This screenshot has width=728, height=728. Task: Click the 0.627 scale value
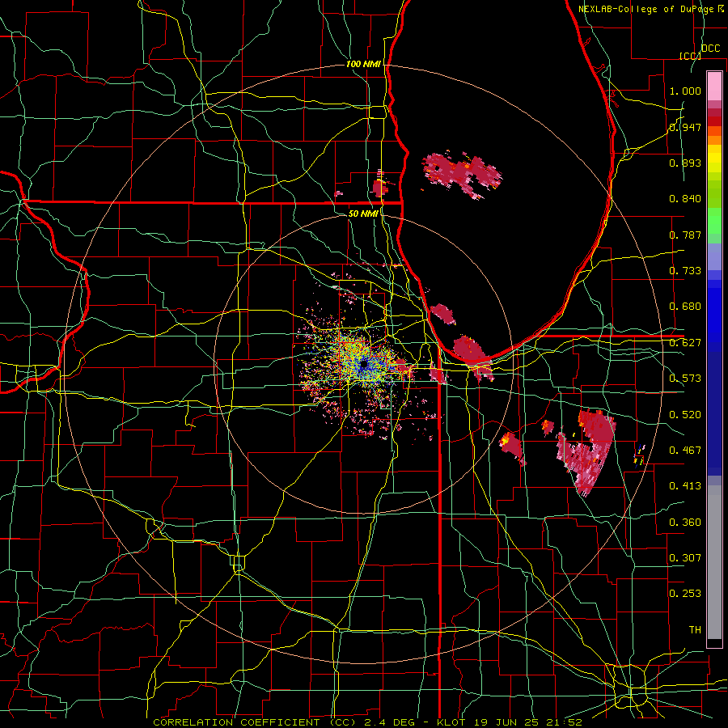coord(685,343)
